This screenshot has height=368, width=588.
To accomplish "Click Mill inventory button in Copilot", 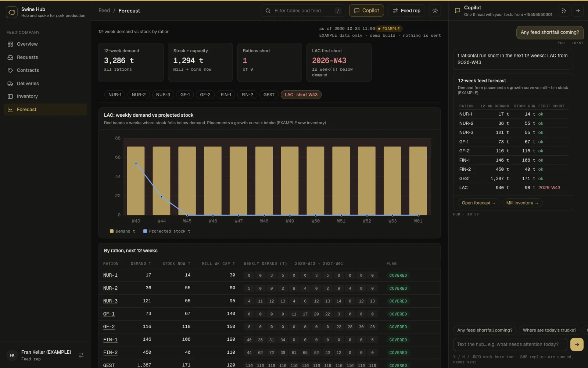I will (x=522, y=203).
